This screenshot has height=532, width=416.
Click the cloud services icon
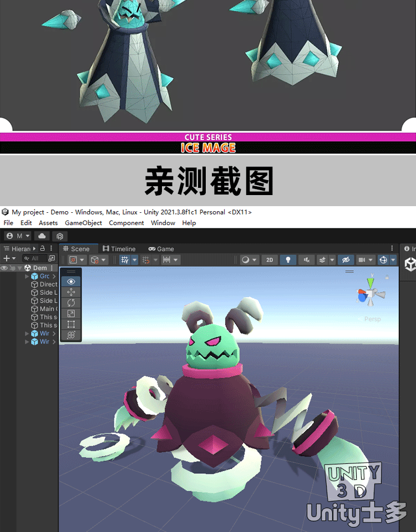coord(42,236)
